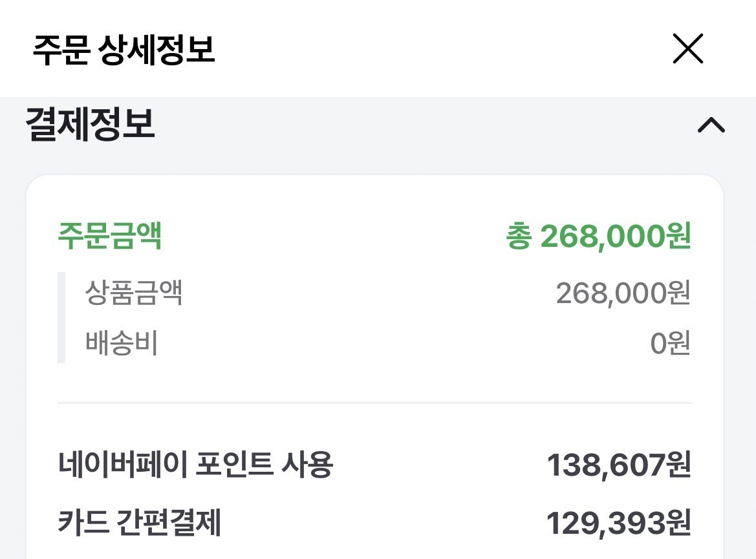Tap the gray bar beside 상품금액
756x559 pixels.
pyautogui.click(x=61, y=317)
